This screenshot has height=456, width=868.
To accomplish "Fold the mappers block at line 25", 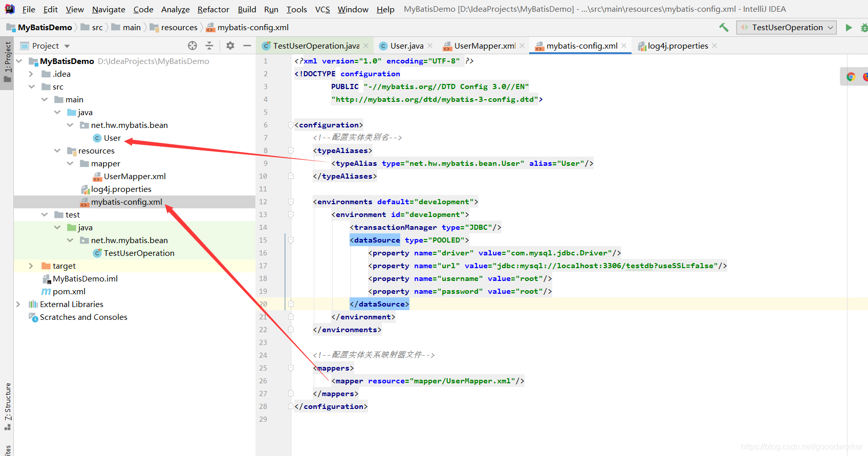I will pyautogui.click(x=291, y=368).
